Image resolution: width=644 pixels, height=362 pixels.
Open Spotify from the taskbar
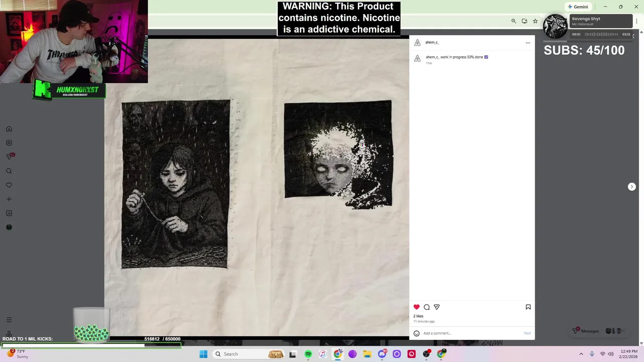(x=308, y=354)
